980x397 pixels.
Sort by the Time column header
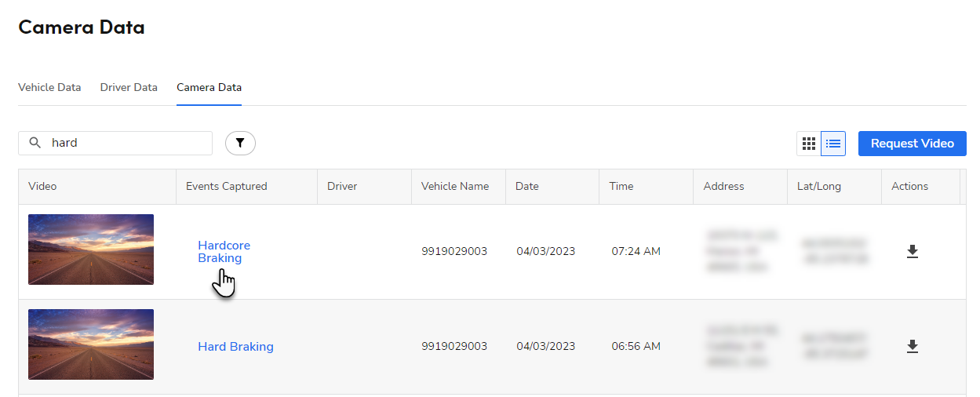pyautogui.click(x=621, y=186)
